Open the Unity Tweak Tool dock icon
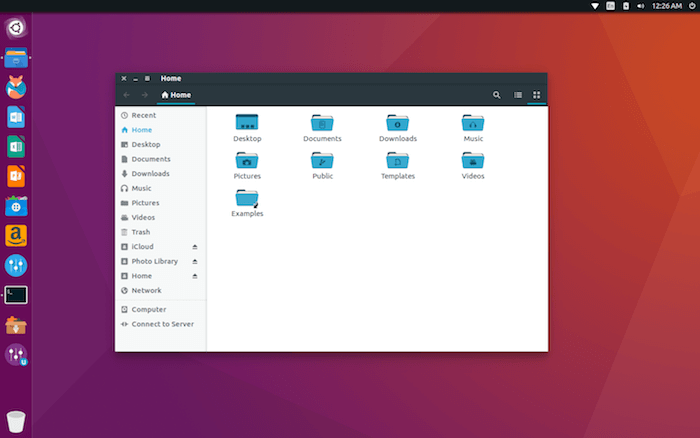 tap(16, 355)
